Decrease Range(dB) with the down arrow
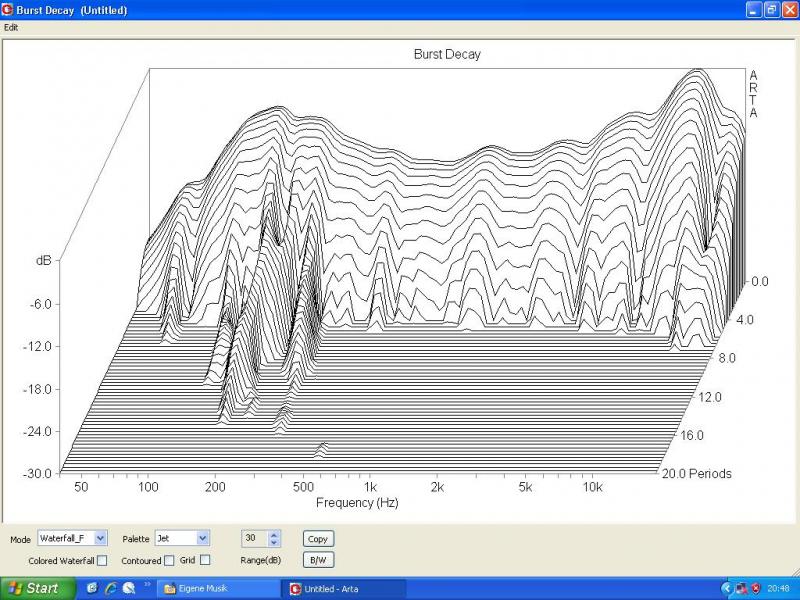 275,543
